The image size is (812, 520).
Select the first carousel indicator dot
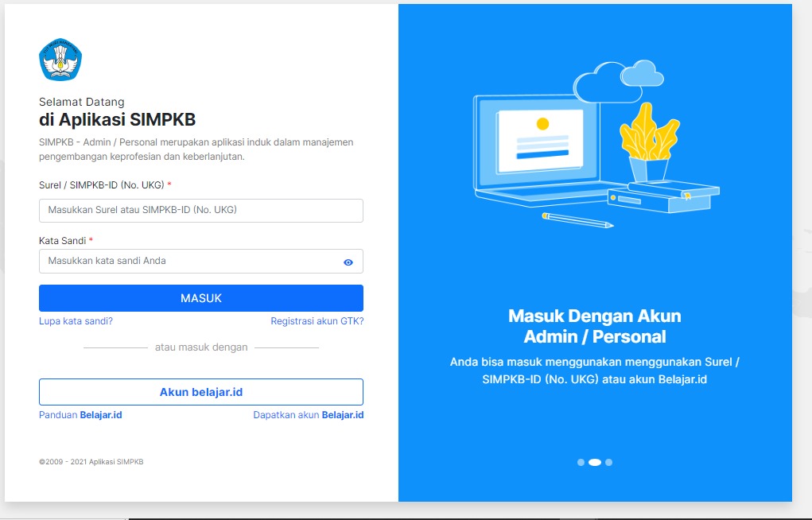(581, 461)
